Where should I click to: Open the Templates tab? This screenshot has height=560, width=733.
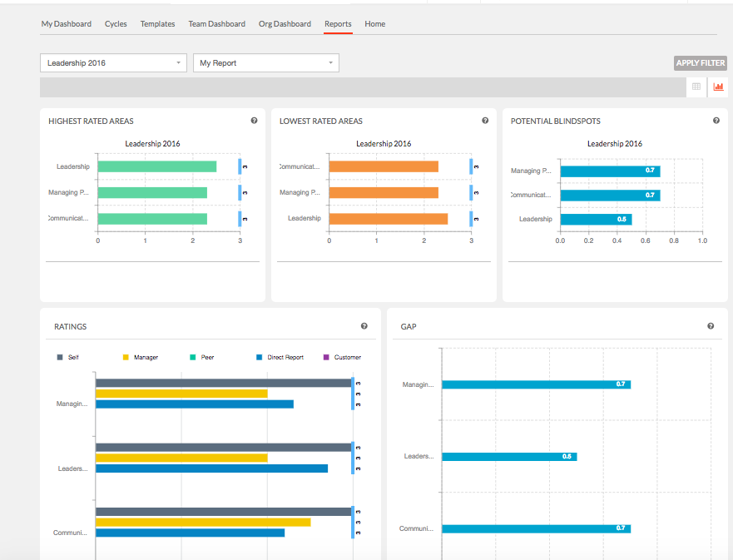click(157, 24)
